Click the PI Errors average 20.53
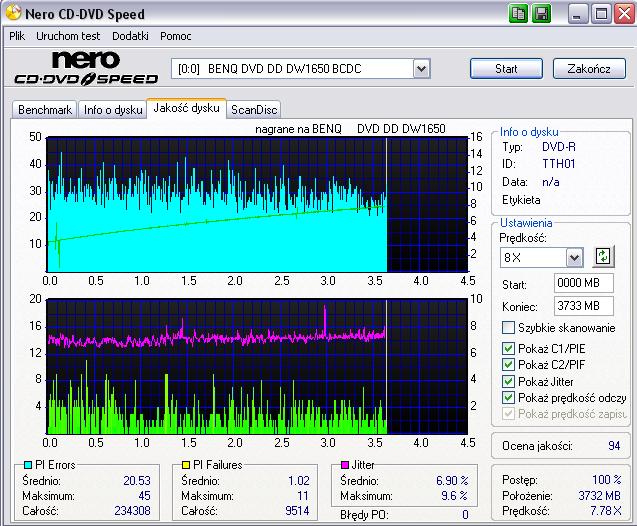Image resolution: width=637 pixels, height=526 pixels. (137, 481)
